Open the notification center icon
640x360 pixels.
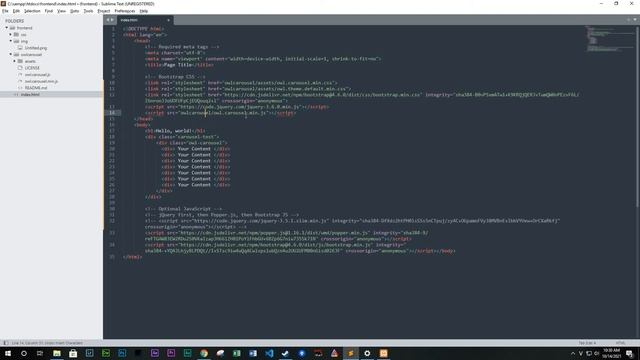(x=630, y=353)
